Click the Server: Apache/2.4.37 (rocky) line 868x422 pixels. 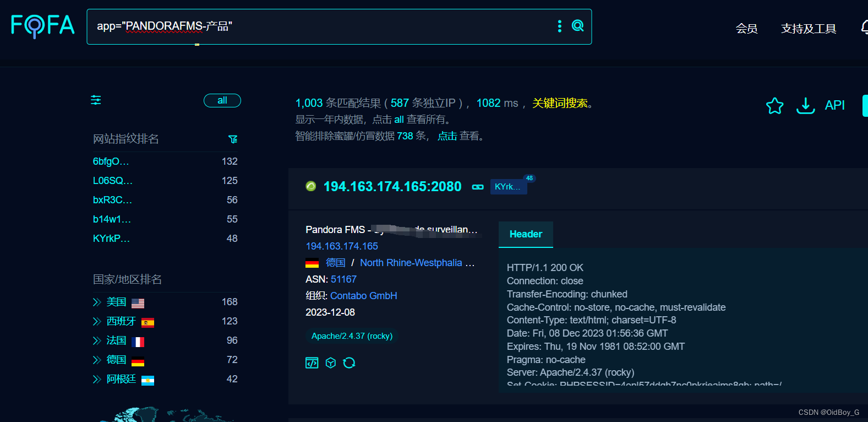click(570, 372)
